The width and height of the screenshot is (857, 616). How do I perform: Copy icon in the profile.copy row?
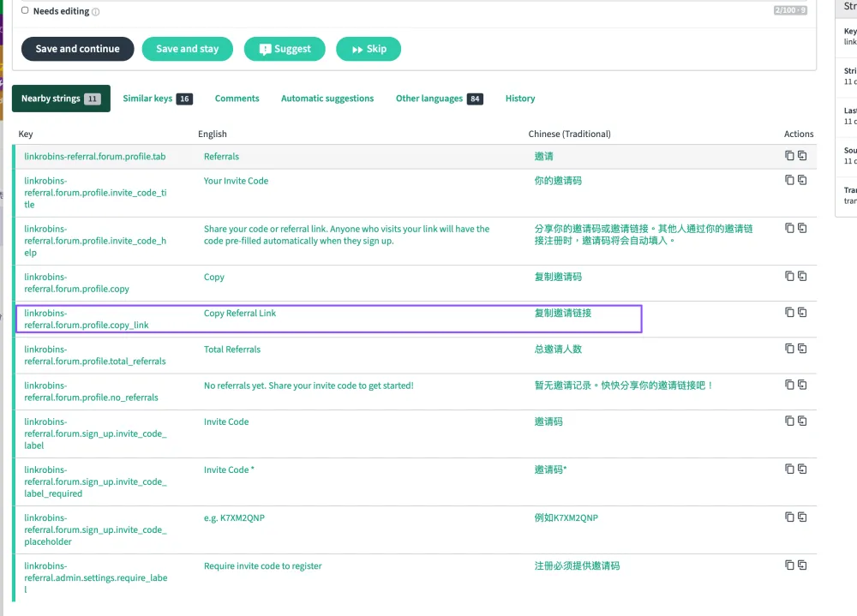[789, 276]
